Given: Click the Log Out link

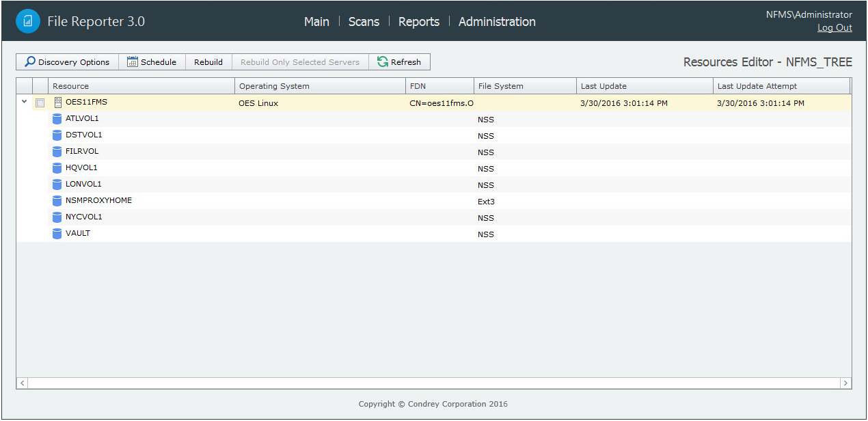Looking at the screenshot, I should pos(835,28).
